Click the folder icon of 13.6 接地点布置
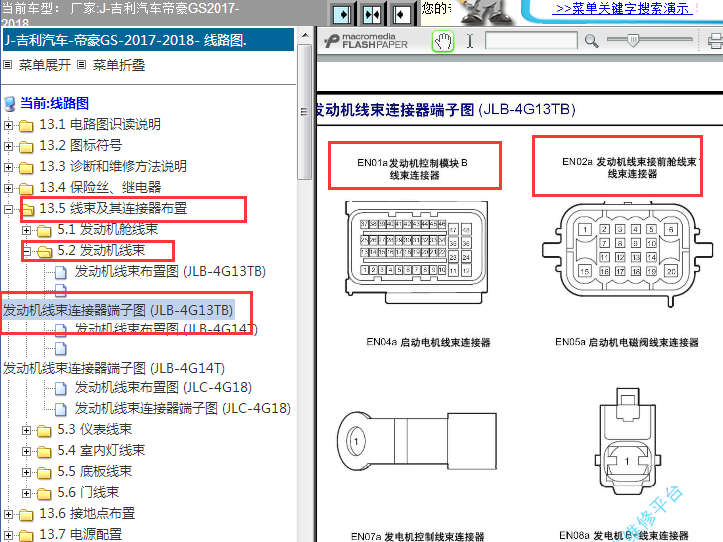The height and width of the screenshot is (542, 723). (x=26, y=514)
